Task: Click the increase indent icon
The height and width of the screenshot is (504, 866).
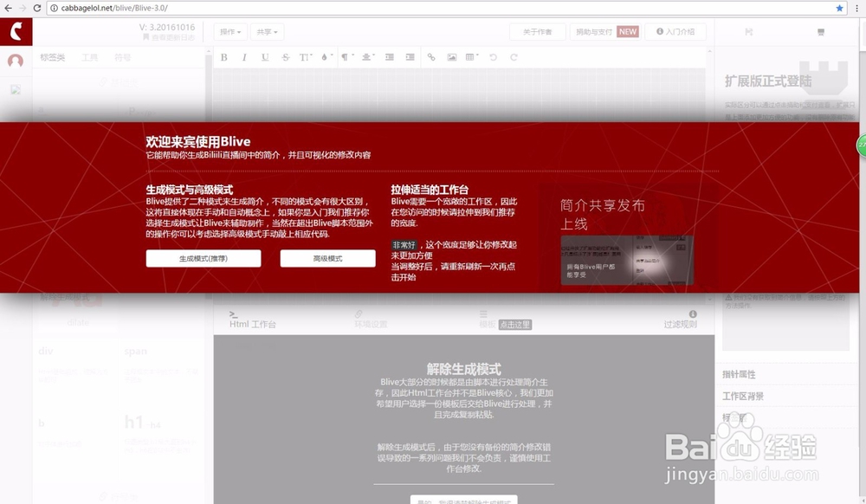Action: pos(410,57)
